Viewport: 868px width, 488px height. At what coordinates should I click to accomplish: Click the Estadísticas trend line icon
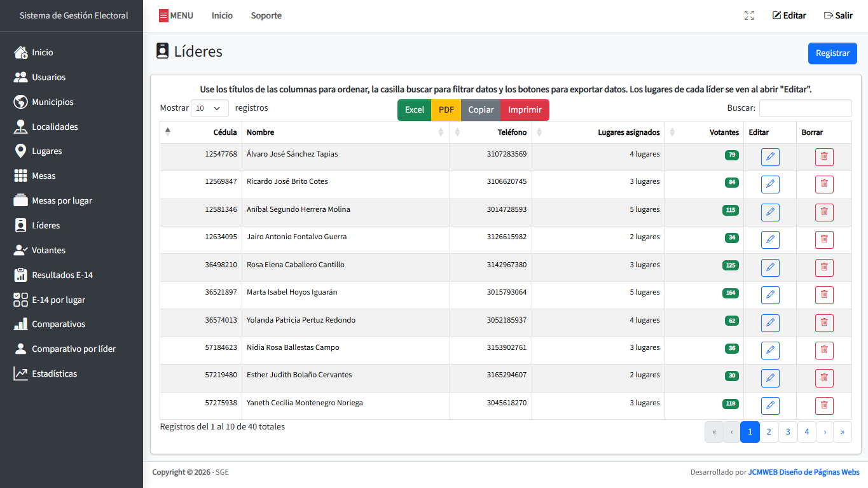pos(21,373)
